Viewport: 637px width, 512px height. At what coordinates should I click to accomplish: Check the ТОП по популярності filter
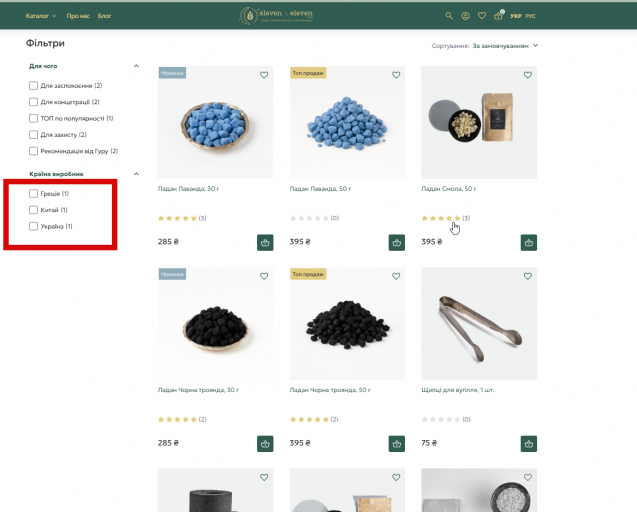pos(33,118)
